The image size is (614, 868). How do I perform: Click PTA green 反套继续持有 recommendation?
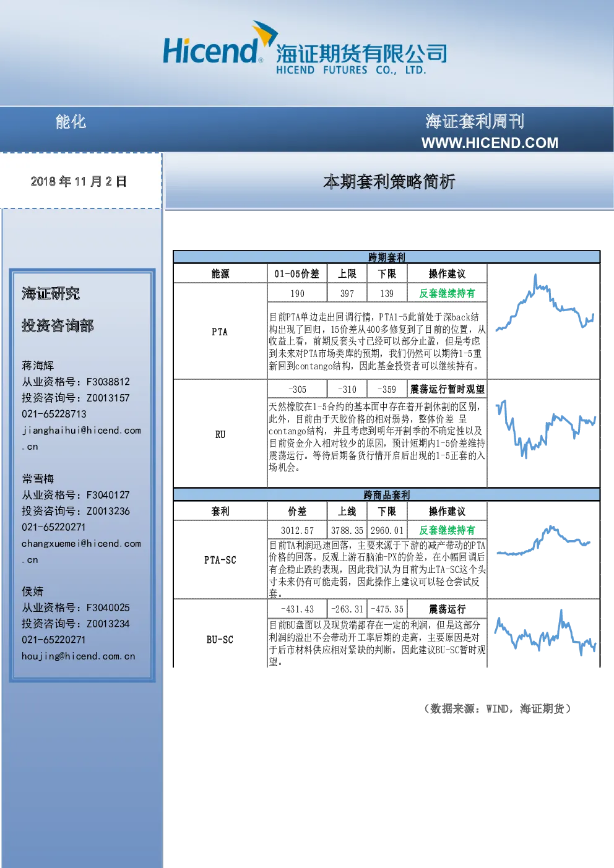tap(447, 293)
